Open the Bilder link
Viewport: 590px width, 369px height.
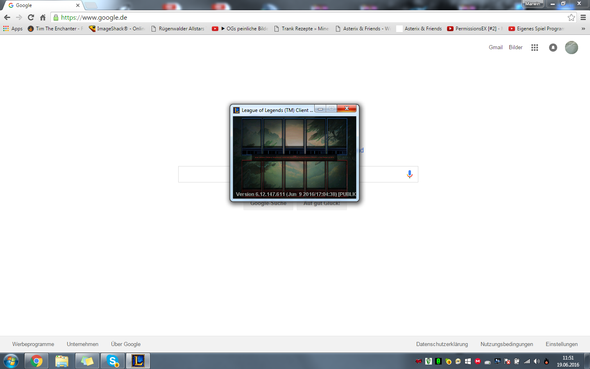(x=515, y=47)
